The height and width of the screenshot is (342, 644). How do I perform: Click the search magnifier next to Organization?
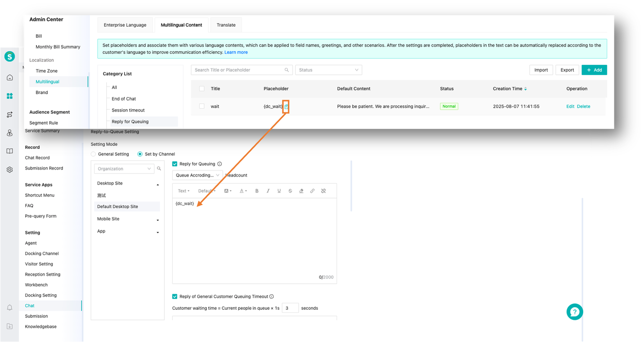pos(159,169)
